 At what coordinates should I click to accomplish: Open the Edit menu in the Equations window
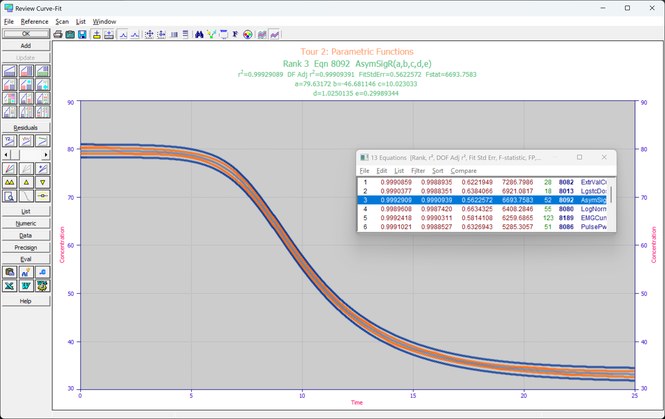coord(382,170)
